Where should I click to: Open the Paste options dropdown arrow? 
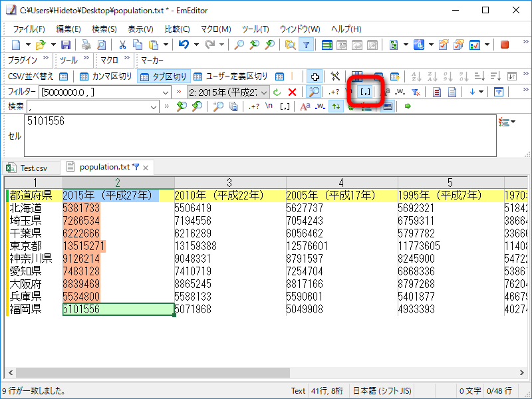(166, 45)
